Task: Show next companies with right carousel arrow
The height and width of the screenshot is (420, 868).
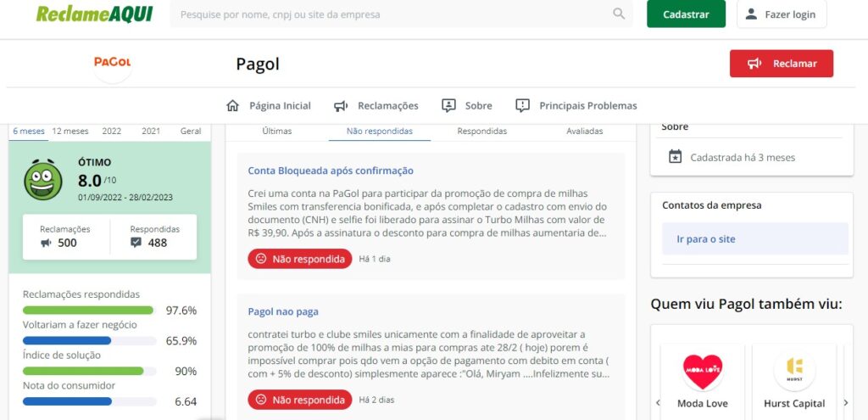Action: click(x=845, y=403)
